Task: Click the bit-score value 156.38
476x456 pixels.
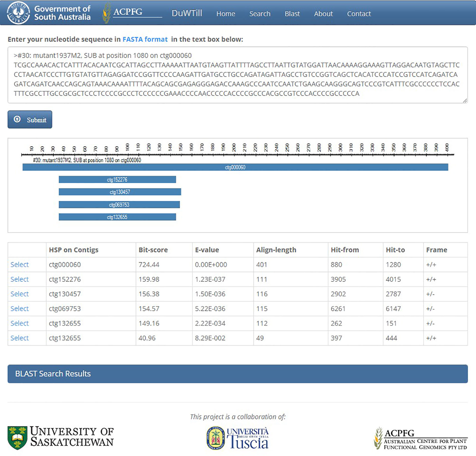Action: 149,294
